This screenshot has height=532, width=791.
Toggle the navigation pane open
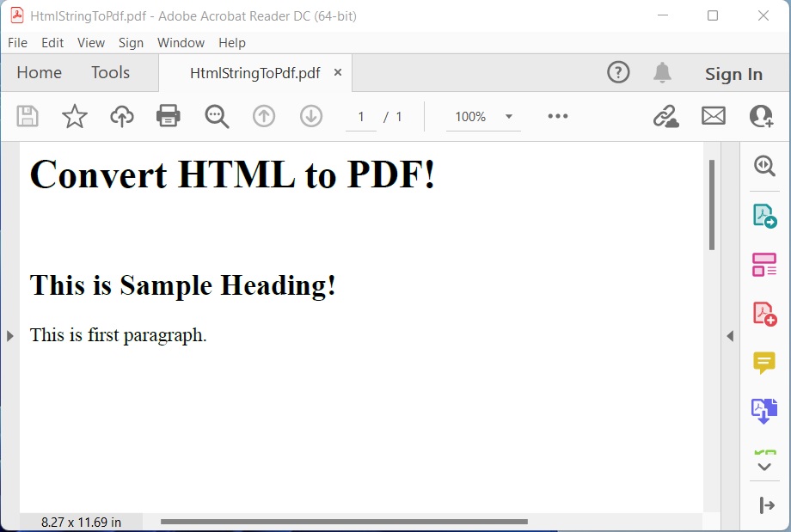pos(10,336)
